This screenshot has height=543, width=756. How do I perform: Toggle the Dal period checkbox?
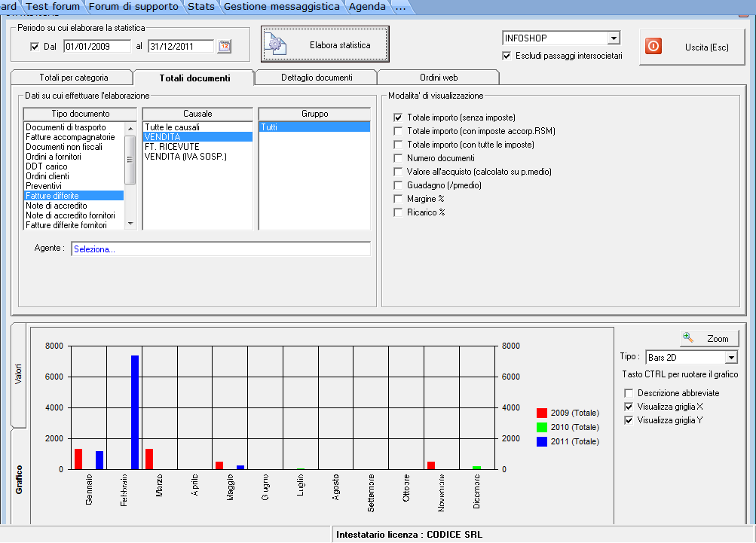click(35, 47)
